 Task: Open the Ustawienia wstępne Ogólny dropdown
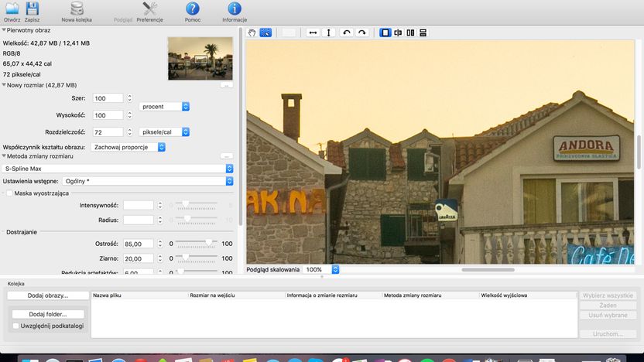point(148,181)
